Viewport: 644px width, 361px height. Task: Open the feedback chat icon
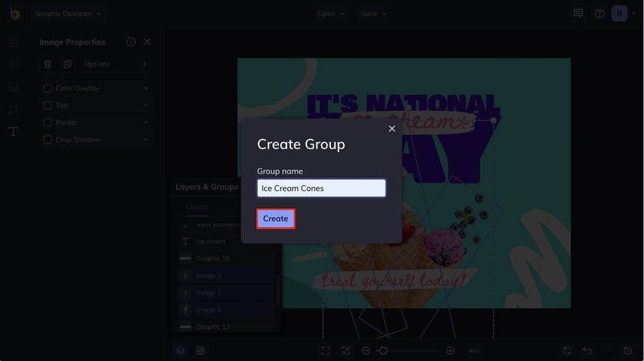pyautogui.click(x=578, y=14)
